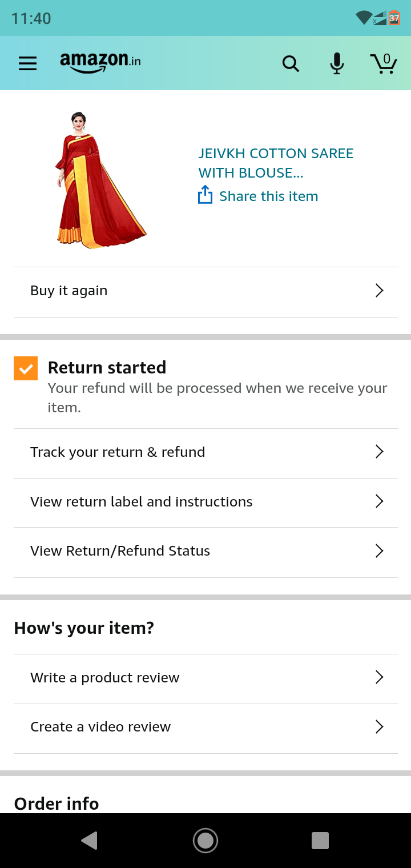Image resolution: width=411 pixels, height=868 pixels.
Task: Tap the battery indicator in status bar
Action: coord(394,18)
